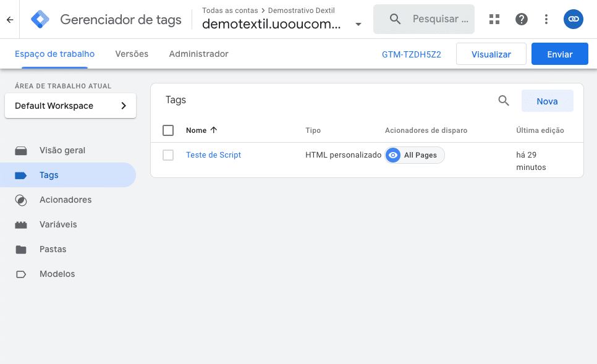Open the GTM-TZDH5Z2 container ID link

pos(411,54)
